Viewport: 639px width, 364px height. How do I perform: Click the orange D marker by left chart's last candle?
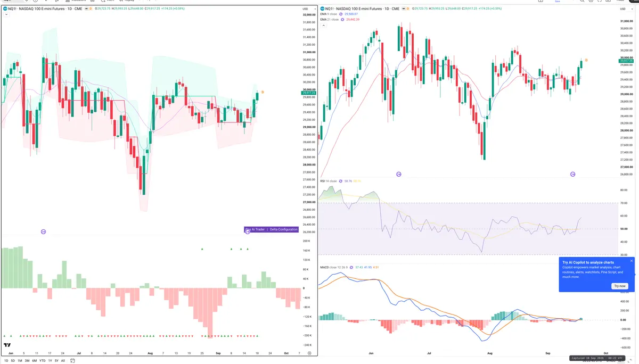point(263,93)
